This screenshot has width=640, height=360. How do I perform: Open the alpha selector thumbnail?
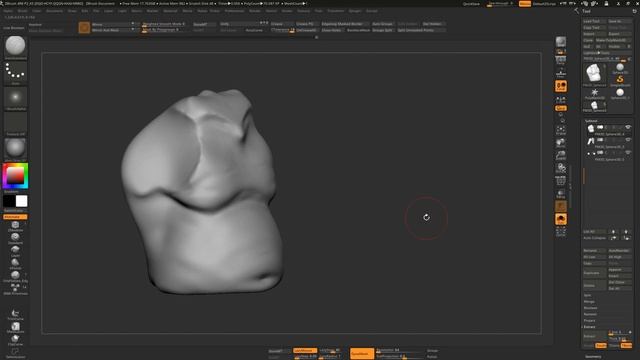pyautogui.click(x=15, y=98)
